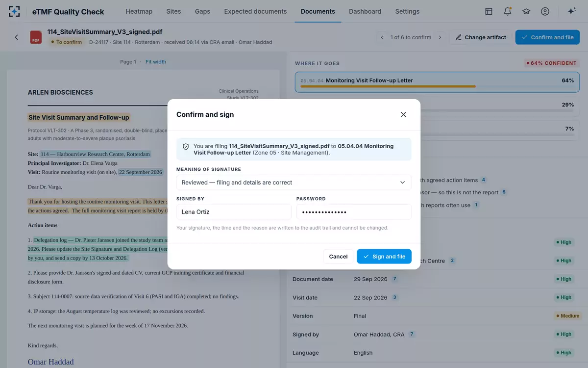Viewport: 588px width, 368px height.
Task: Click '1 of 6 to confirm' counter
Action: pyautogui.click(x=411, y=37)
